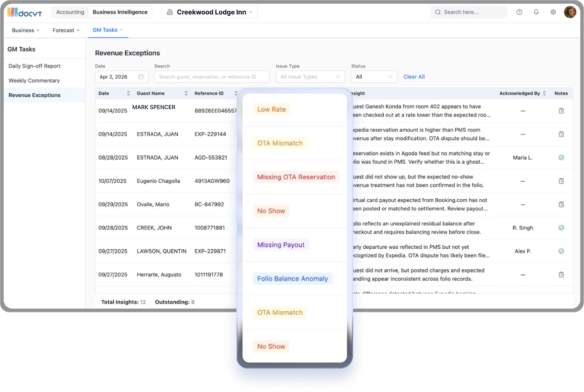
Task: Open the Status All dropdown
Action: tap(374, 77)
